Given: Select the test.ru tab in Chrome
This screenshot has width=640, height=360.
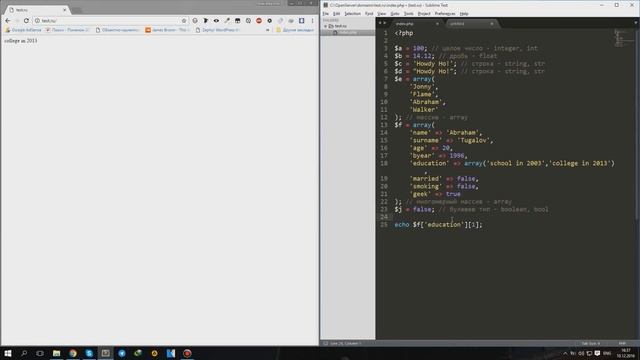Looking at the screenshot, I should coord(37,10).
